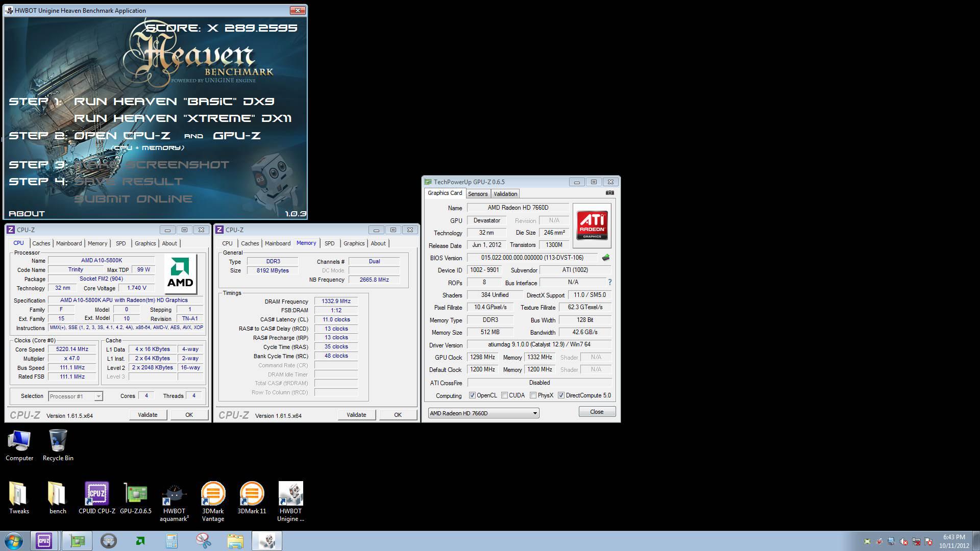The image size is (980, 551).
Task: Open the Recycle Bin desktop icon
Action: pyautogui.click(x=58, y=445)
